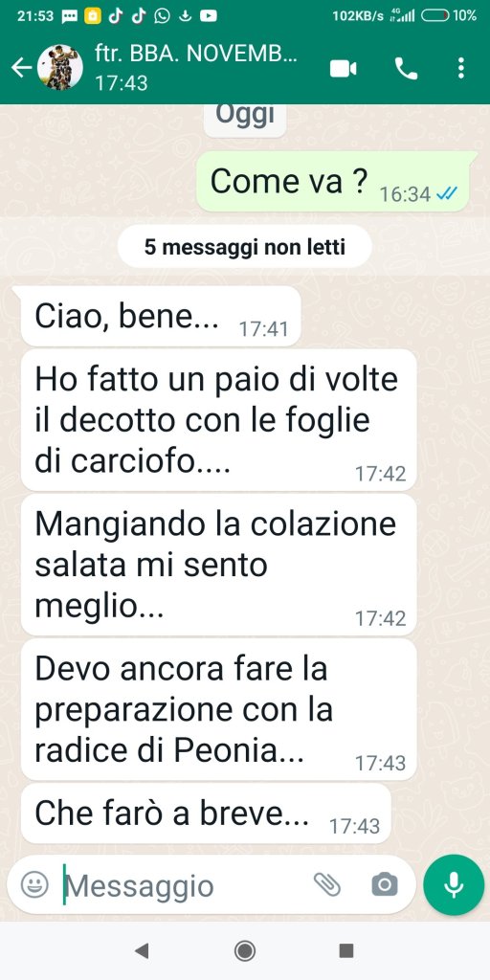Tap Android back navigation triangle
The width and height of the screenshot is (490, 980).
click(x=142, y=951)
